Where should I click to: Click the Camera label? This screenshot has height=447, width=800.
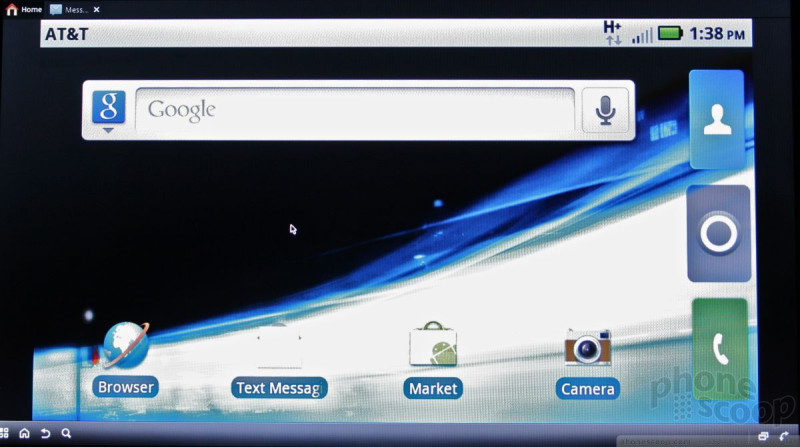tap(588, 389)
